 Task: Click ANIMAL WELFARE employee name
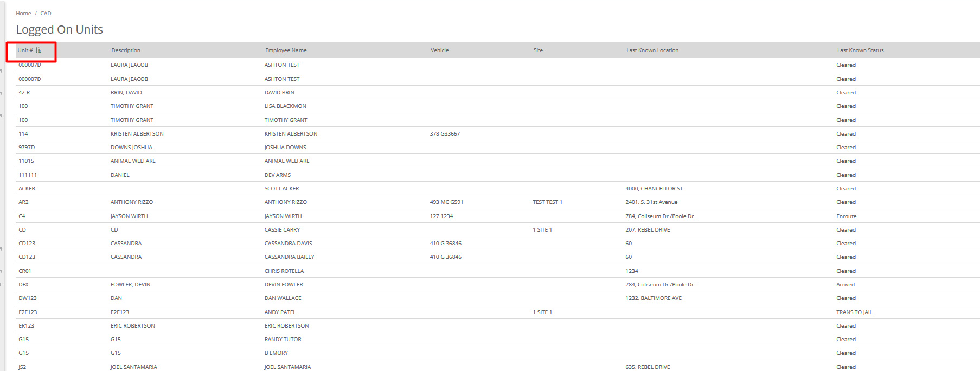click(287, 161)
